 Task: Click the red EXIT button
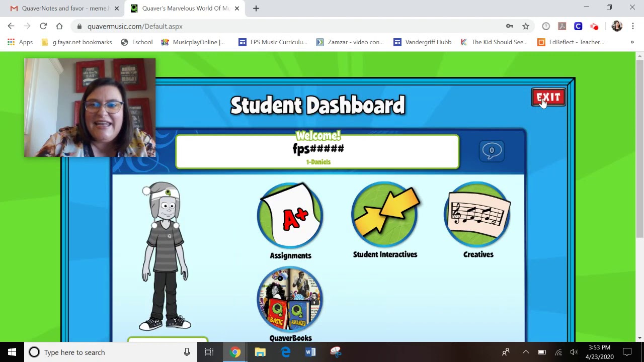pyautogui.click(x=548, y=98)
